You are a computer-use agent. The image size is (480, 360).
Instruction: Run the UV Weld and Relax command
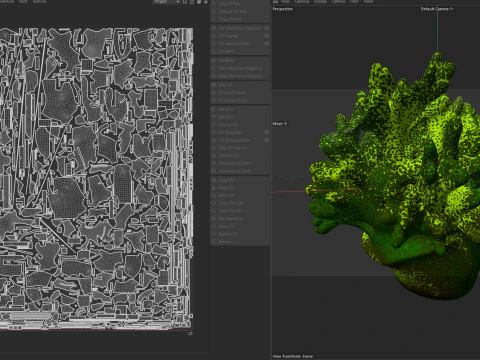pyautogui.click(x=237, y=44)
